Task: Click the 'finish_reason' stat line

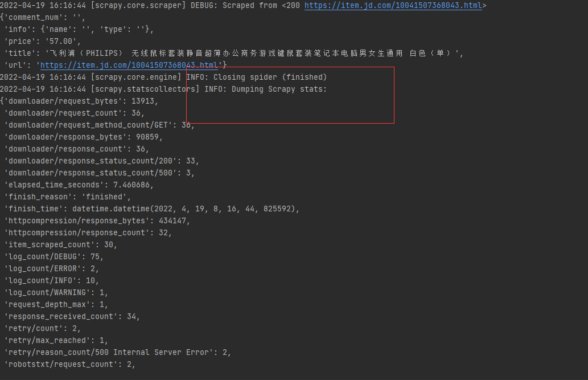Action: coord(68,197)
